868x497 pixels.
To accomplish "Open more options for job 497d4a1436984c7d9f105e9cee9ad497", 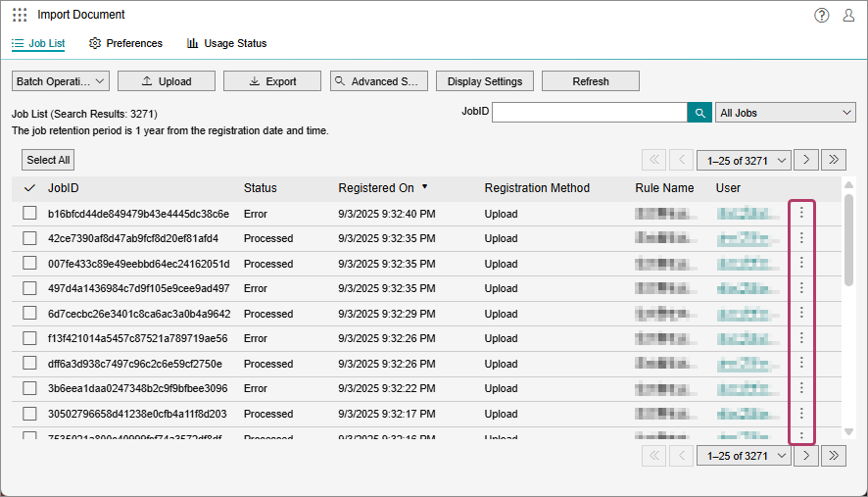I will click(x=801, y=287).
